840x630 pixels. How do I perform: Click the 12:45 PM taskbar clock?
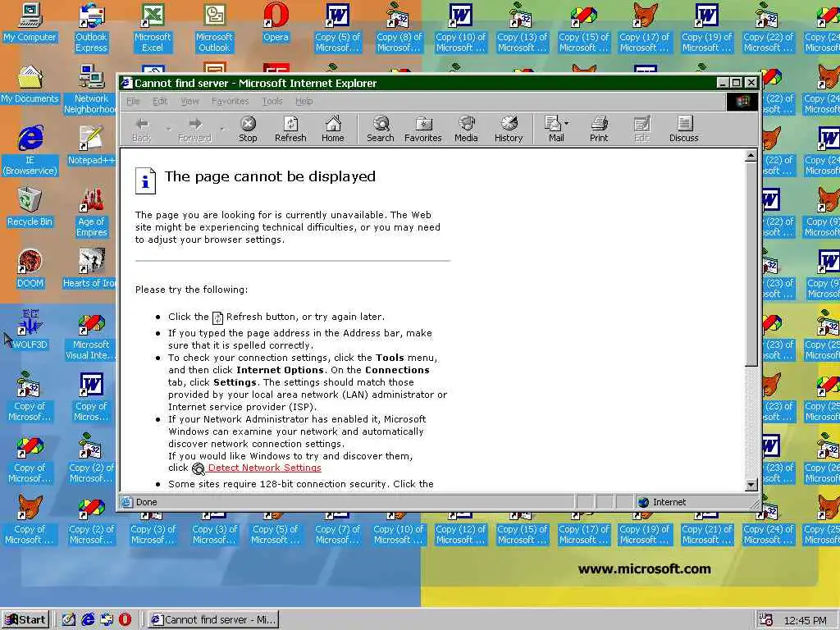point(806,620)
